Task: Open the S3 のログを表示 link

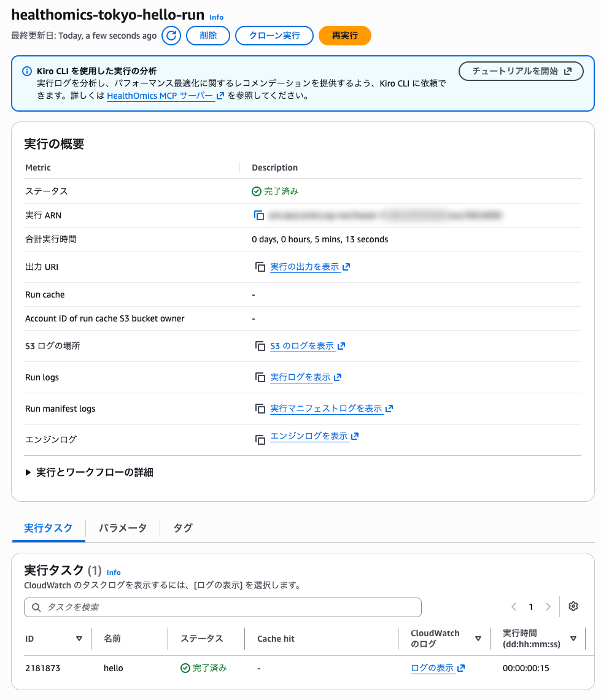Action: point(308,346)
